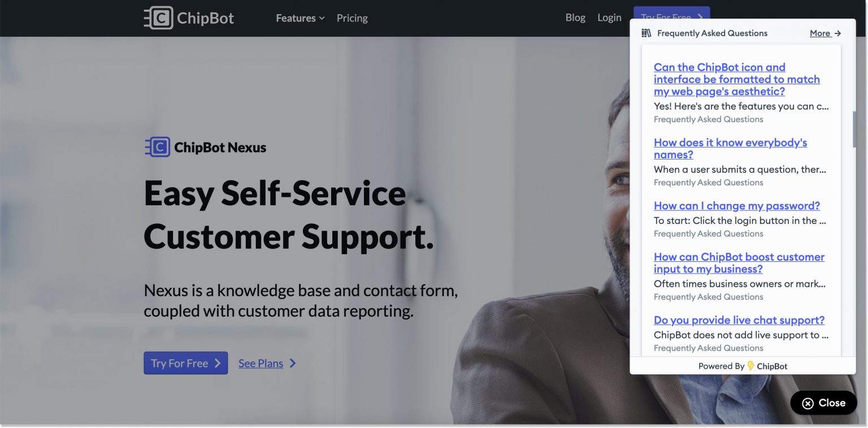Open the ChipBot icon formatting FAQ question

click(x=736, y=79)
